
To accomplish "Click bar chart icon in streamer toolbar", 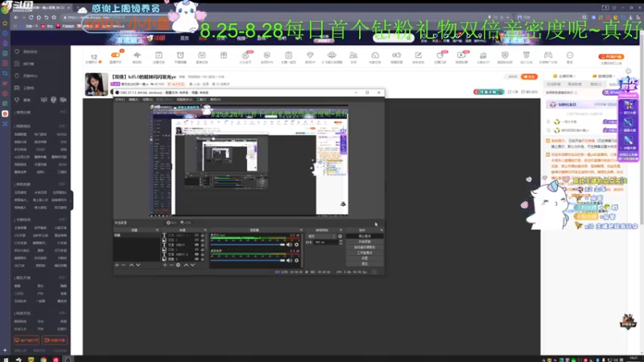I will 483,55.
